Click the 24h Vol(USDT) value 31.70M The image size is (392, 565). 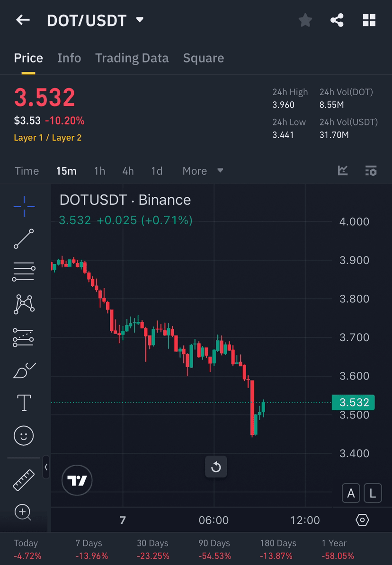[334, 135]
